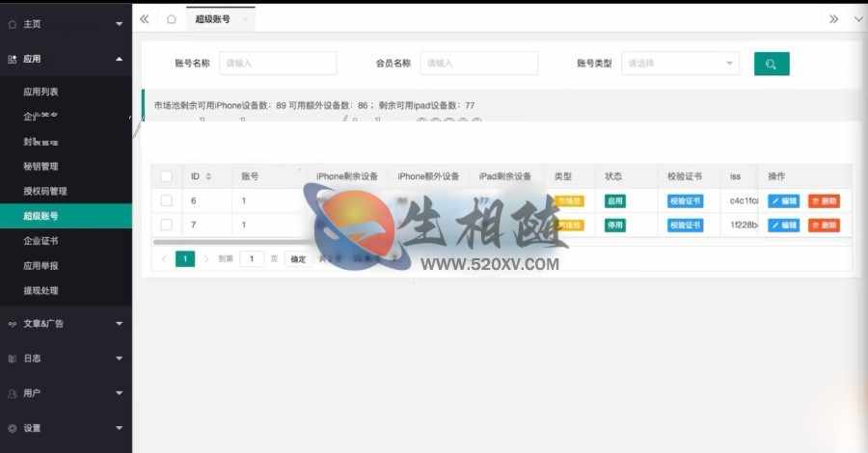This screenshot has height=453, width=868.
Task: Toggle the 停用 status badge in row 7
Action: pos(615,226)
